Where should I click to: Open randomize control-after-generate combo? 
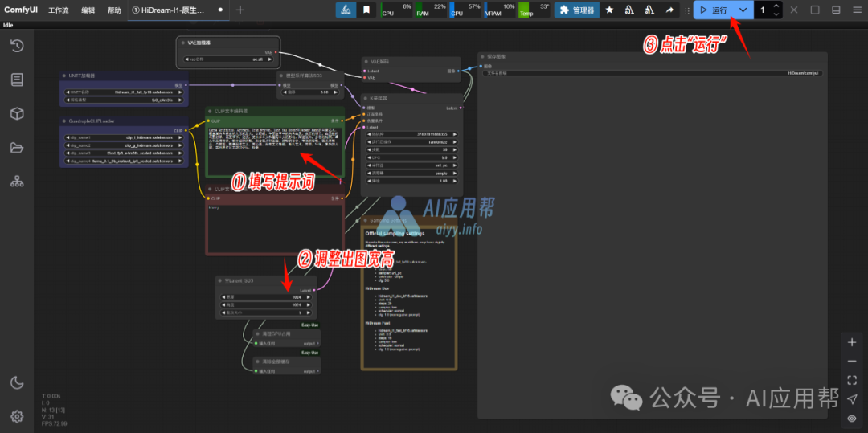point(411,142)
